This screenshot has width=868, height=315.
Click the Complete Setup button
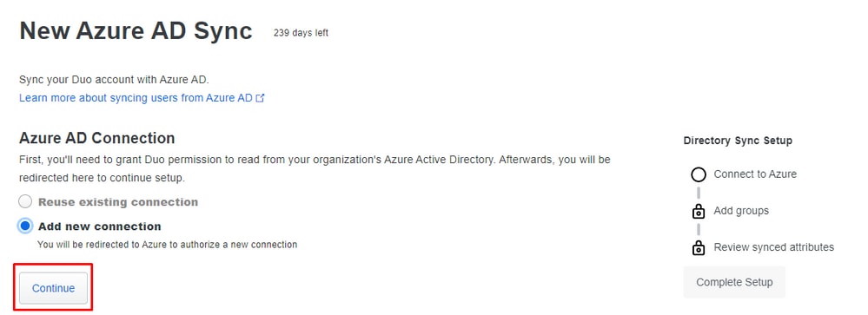[x=734, y=282]
